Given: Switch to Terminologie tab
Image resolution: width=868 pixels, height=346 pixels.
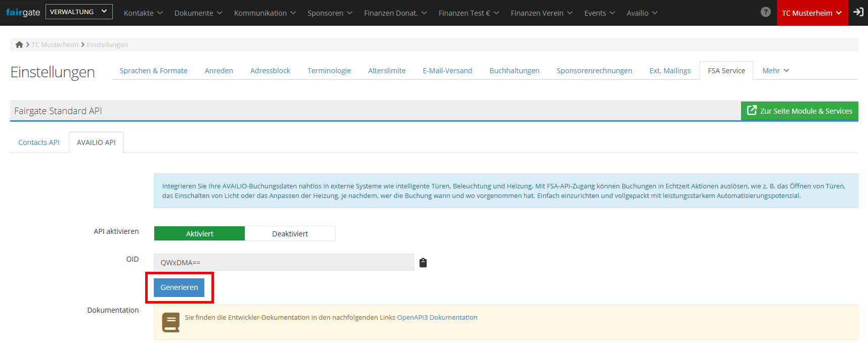Looking at the screenshot, I should tap(329, 71).
